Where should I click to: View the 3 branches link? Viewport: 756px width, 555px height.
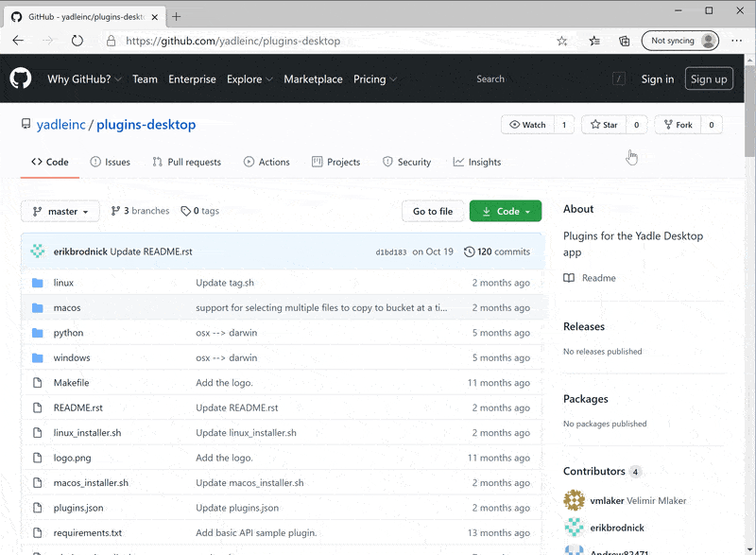click(x=140, y=211)
